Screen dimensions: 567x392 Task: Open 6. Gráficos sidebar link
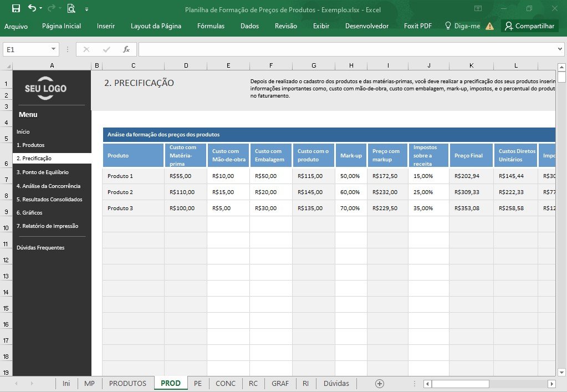[29, 213]
